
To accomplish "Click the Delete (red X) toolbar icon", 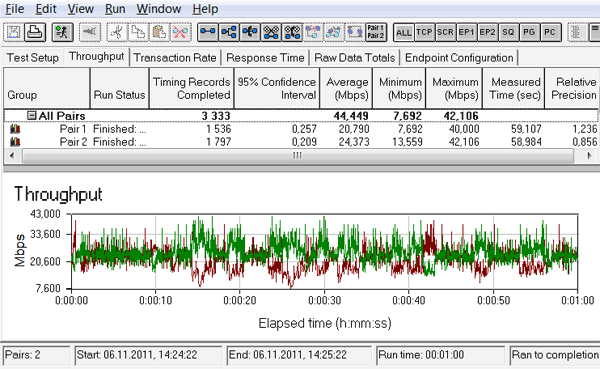I will pos(180,32).
